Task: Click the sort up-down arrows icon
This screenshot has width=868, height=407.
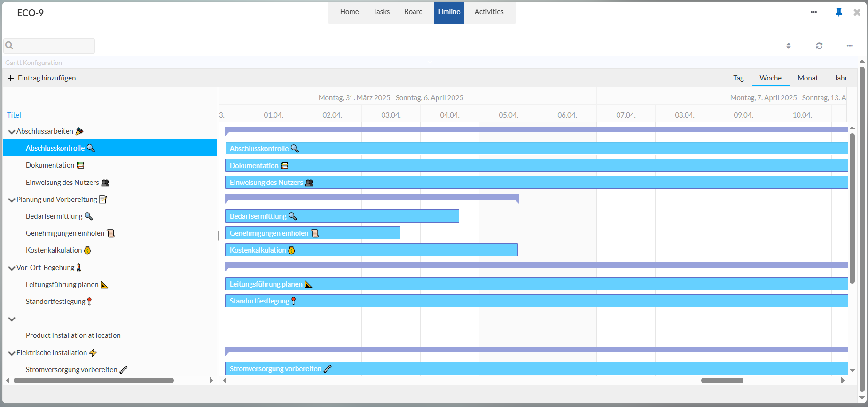Action: pos(789,46)
